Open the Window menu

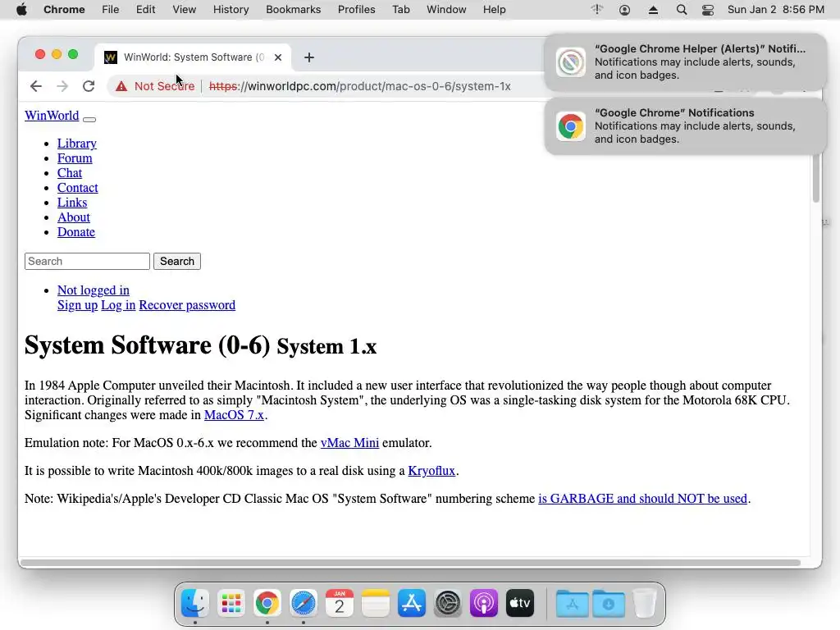point(446,10)
